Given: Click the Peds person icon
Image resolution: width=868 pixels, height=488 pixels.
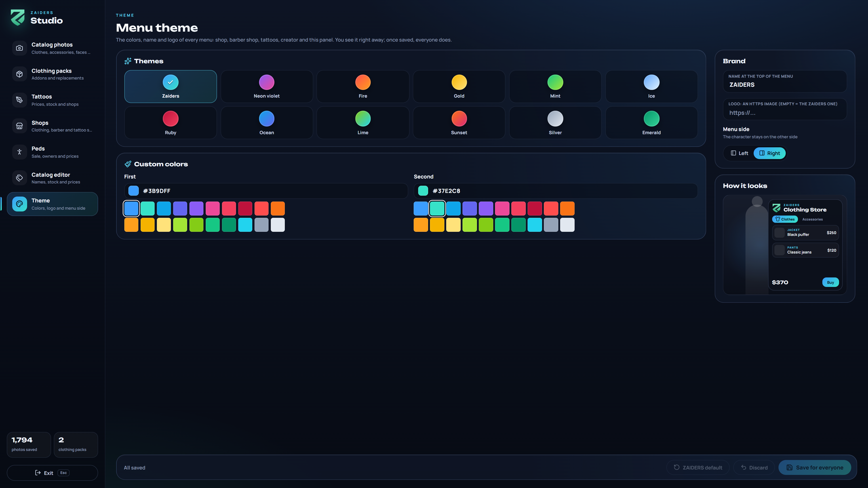Looking at the screenshot, I should 19,152.
